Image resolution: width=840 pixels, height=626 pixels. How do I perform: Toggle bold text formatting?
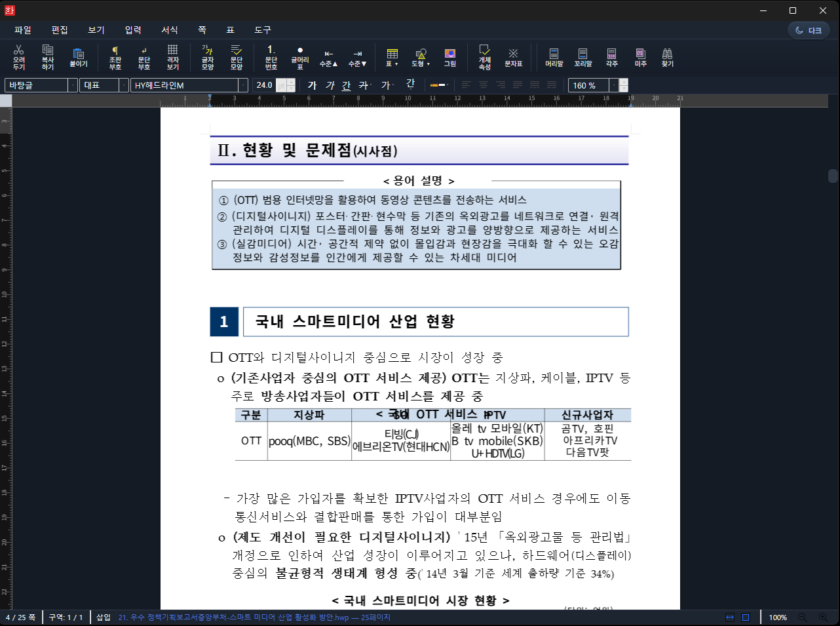pyautogui.click(x=313, y=85)
